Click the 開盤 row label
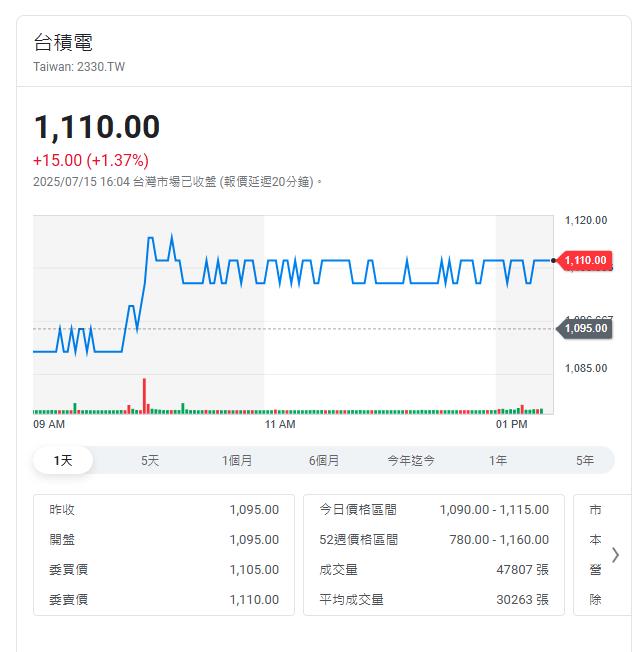 click(x=62, y=539)
